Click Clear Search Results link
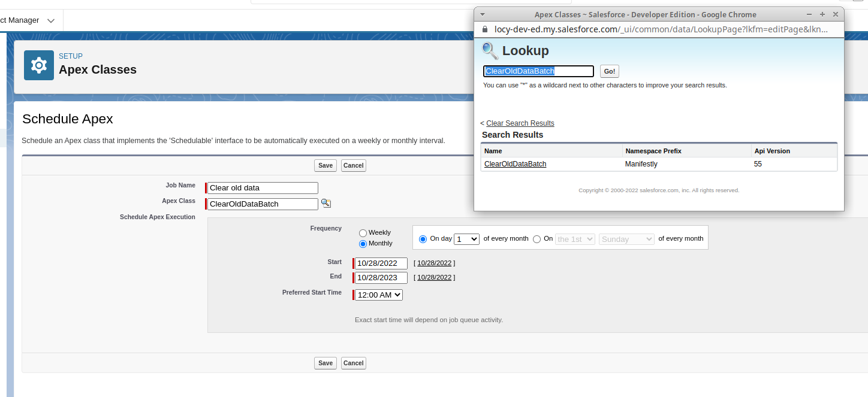The image size is (868, 397). [520, 123]
